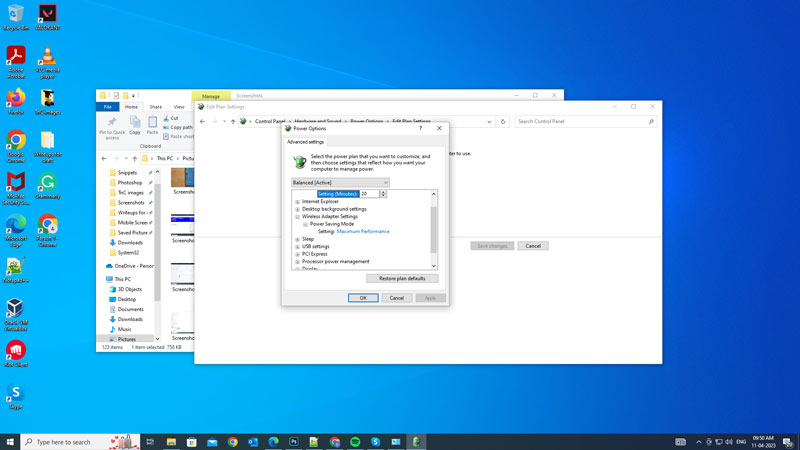
Task: Open Google Chrome desktop icon
Action: [x=16, y=146]
